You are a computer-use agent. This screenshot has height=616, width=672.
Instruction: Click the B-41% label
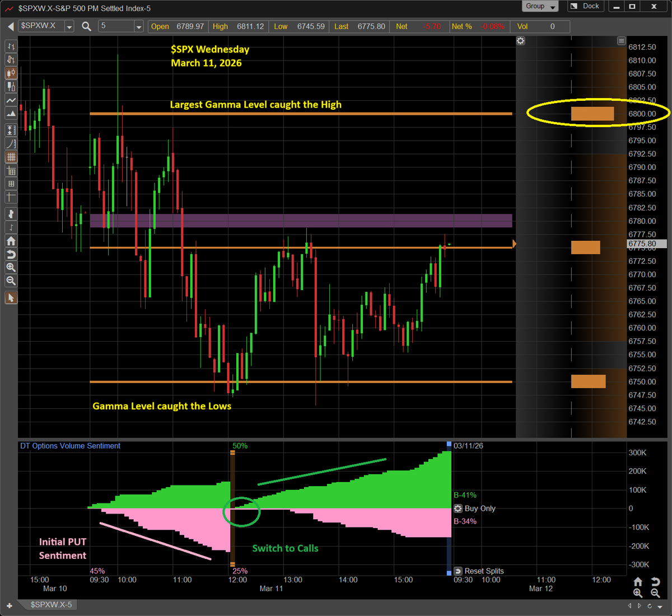click(x=465, y=495)
